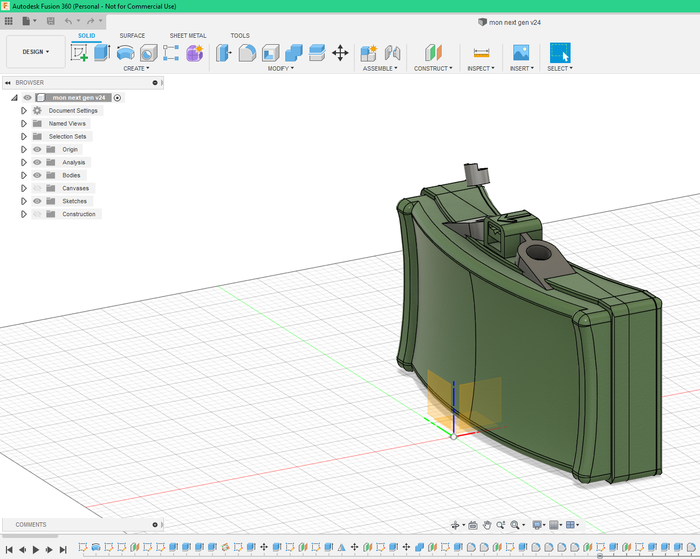Open the Design workspace dropdown
Screen dimensions: 700x559
35,52
